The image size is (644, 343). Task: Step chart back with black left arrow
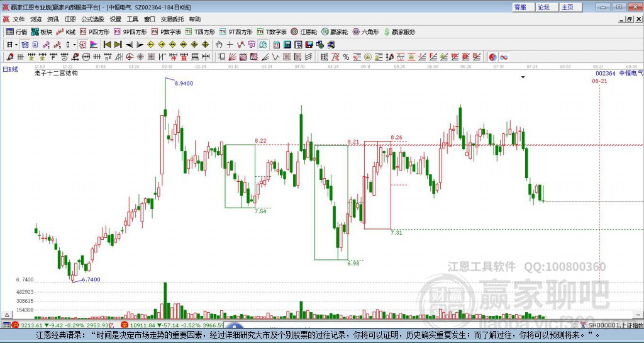tap(129, 44)
